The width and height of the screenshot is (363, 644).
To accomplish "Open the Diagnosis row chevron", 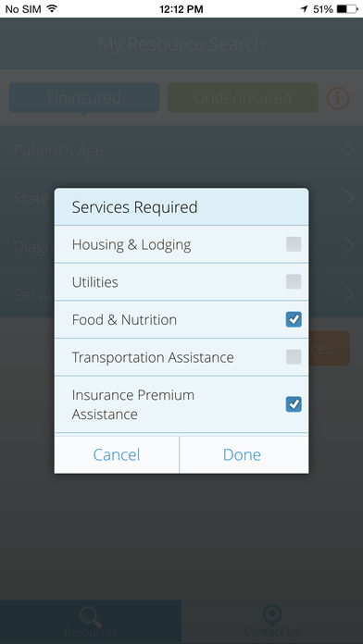I will click(x=350, y=245).
